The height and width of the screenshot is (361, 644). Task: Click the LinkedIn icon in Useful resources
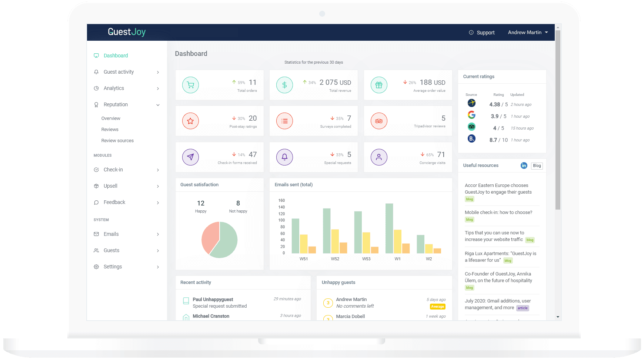point(524,166)
